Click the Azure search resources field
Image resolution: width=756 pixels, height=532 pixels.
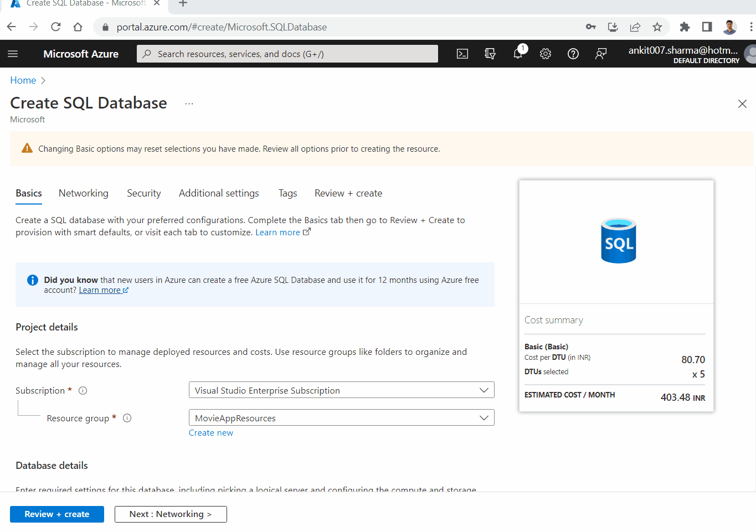287,54
